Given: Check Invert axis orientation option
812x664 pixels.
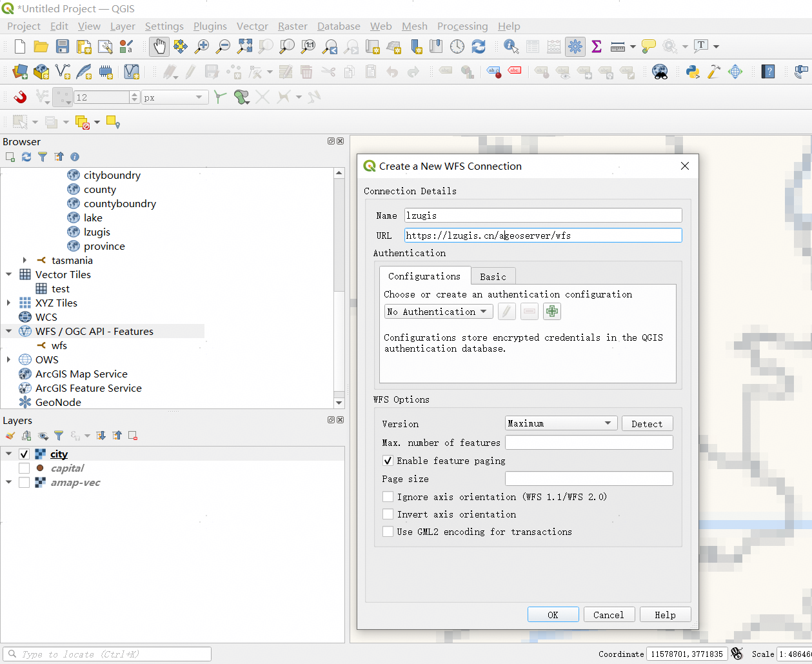Looking at the screenshot, I should pos(388,514).
